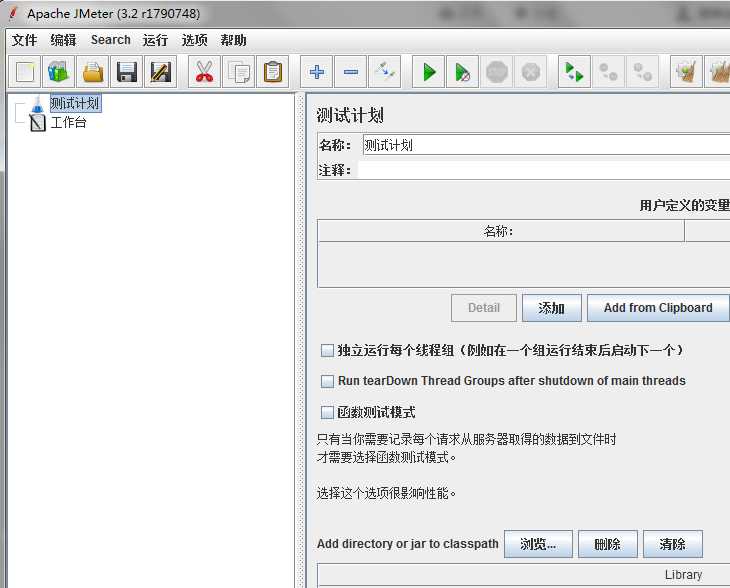730x588 pixels.
Task: Click the New test plan icon
Action: (x=25, y=72)
